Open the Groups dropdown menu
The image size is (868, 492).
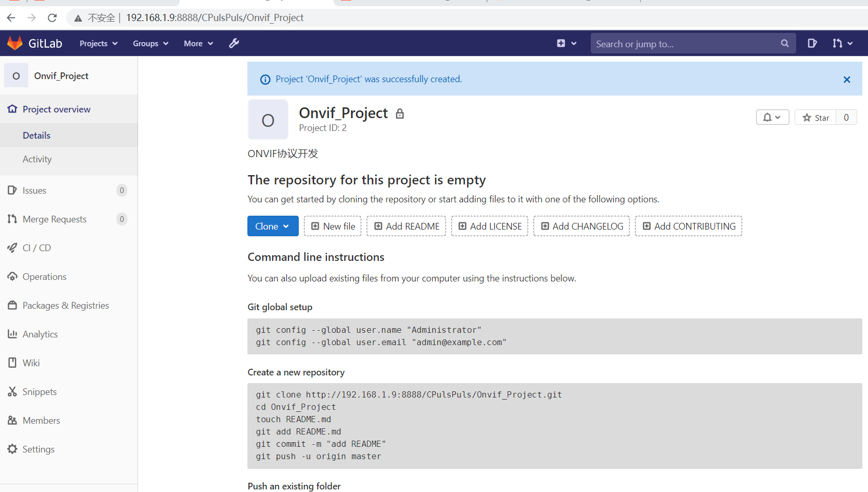click(x=150, y=44)
